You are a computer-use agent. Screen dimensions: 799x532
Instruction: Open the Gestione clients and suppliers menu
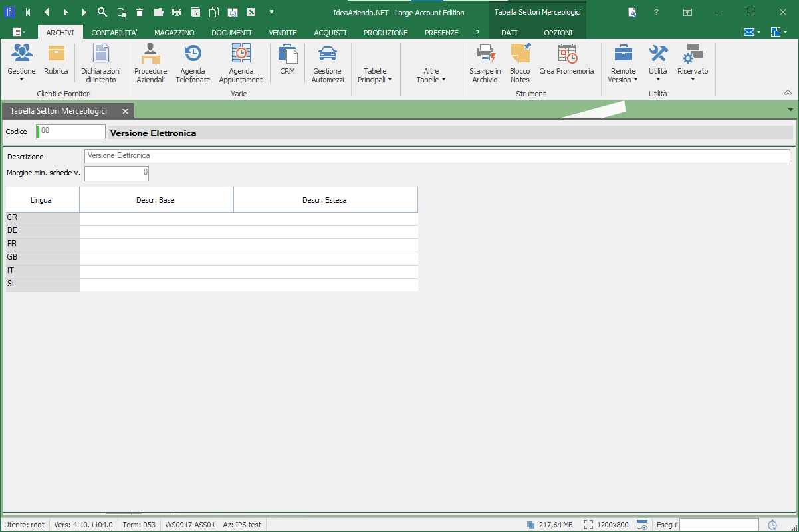[22, 63]
